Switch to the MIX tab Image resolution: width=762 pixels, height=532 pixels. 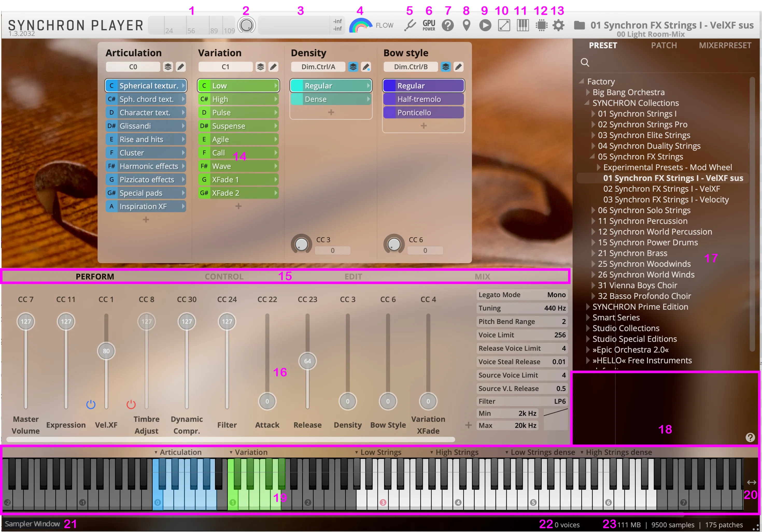click(482, 276)
